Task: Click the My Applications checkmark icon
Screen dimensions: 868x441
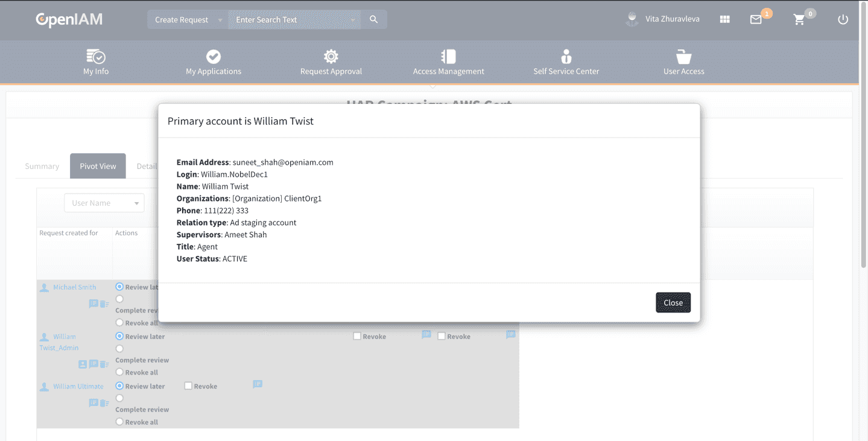Action: pos(214,57)
